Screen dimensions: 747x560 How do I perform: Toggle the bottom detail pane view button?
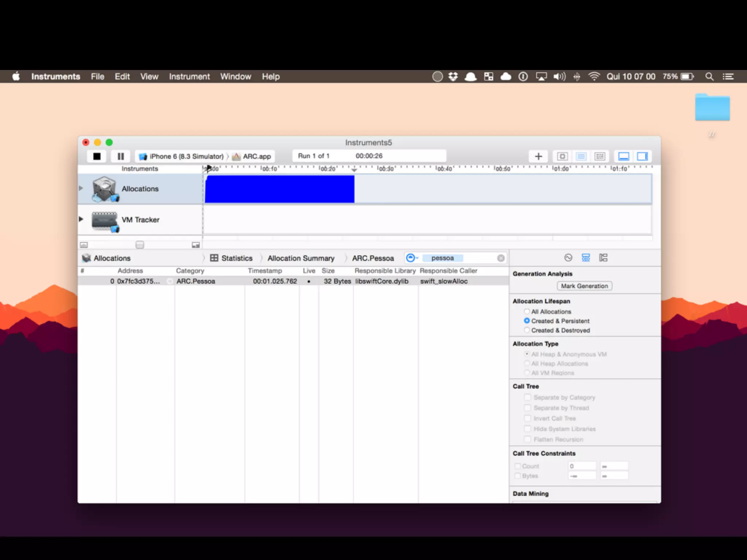pyautogui.click(x=624, y=156)
